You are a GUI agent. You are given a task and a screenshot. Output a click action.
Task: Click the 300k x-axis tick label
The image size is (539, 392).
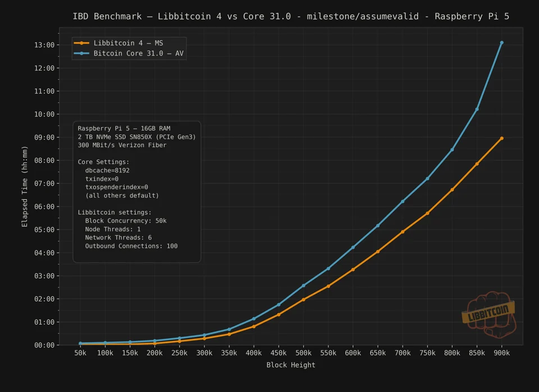point(204,353)
